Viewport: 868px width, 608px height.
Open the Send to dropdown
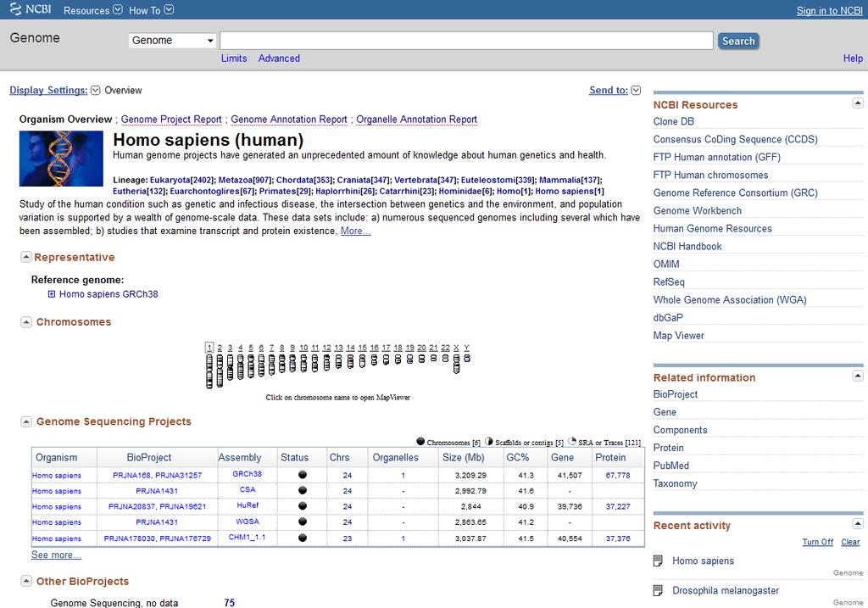(x=615, y=90)
